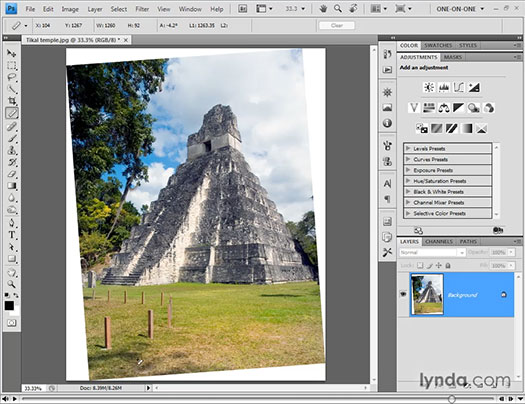This screenshot has height=404, width=525.
Task: Add a Color Balance adjustment
Action: (x=444, y=108)
